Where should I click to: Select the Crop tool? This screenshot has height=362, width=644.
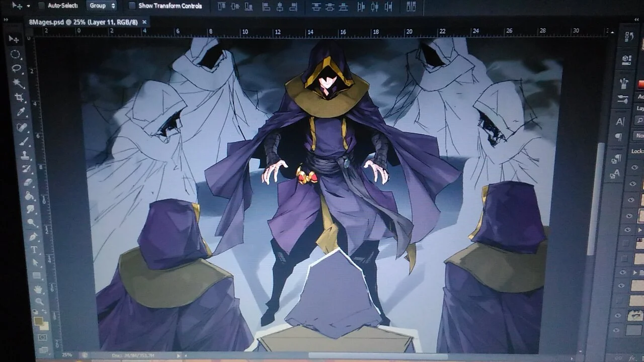20,97
